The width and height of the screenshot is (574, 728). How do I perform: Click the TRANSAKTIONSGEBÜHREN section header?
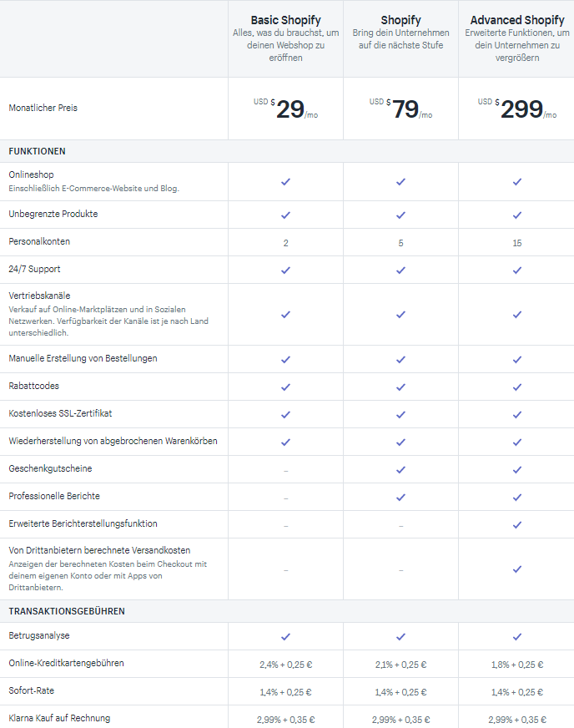click(x=67, y=611)
